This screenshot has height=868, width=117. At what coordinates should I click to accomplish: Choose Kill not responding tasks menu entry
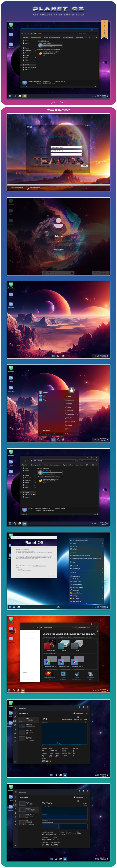coord(86,540)
